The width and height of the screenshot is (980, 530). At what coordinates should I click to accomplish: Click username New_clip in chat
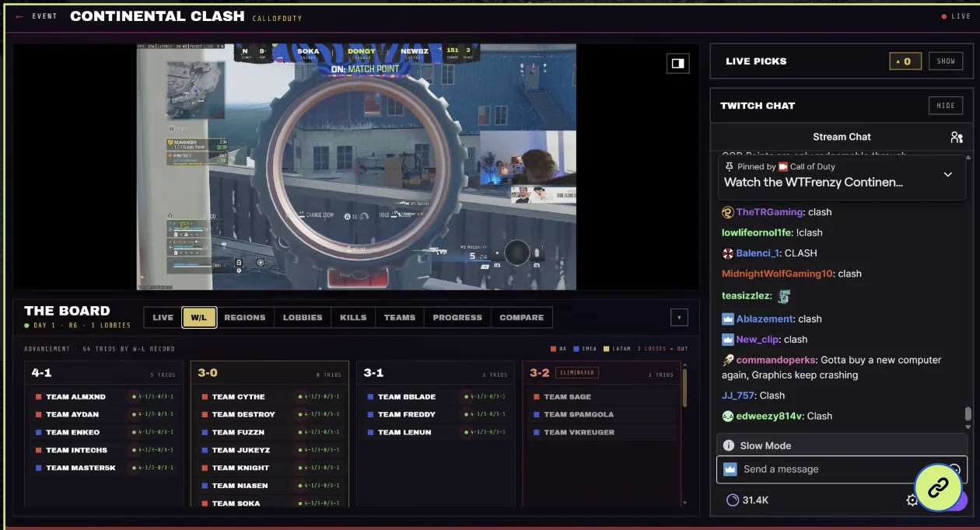tap(758, 340)
